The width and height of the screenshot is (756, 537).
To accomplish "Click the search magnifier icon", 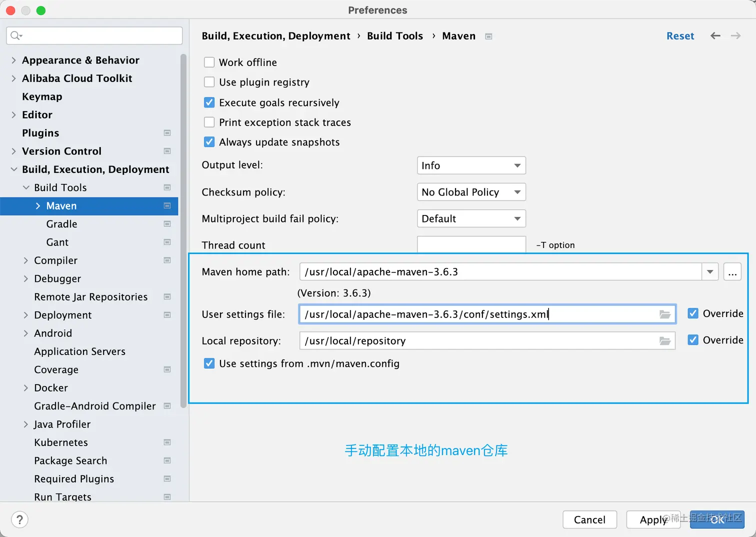I will click(x=16, y=35).
